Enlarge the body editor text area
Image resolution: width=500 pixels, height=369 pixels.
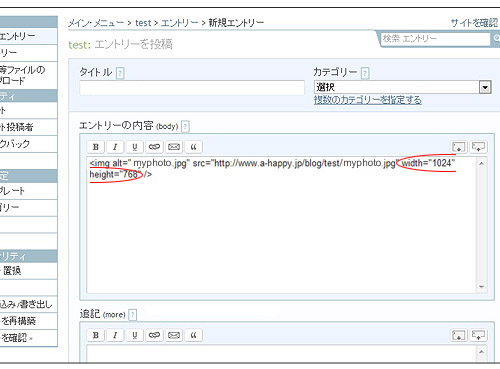(459, 147)
